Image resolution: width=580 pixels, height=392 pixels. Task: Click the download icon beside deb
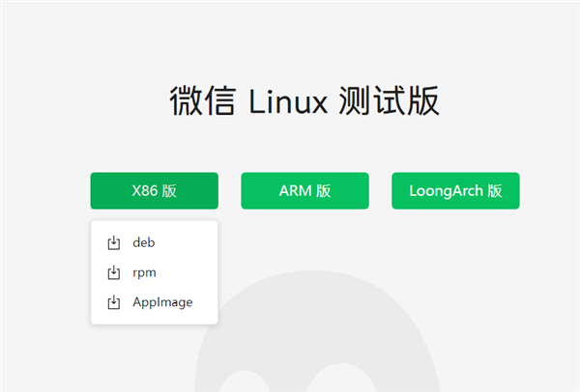click(113, 242)
